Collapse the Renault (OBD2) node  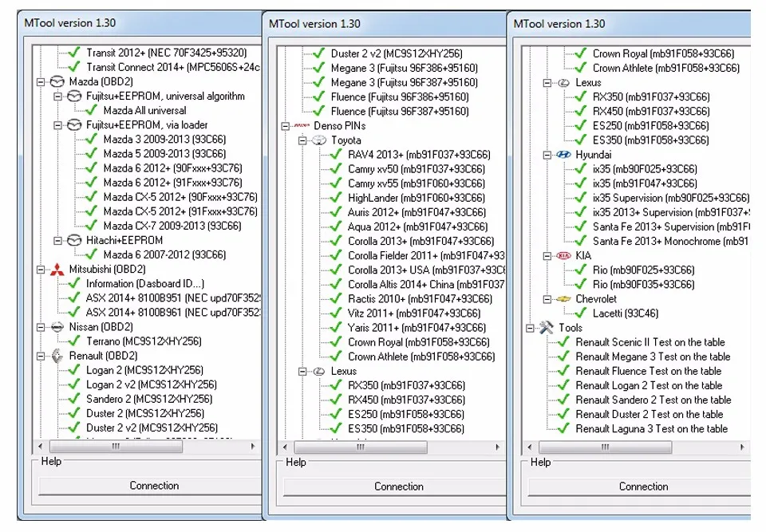(41, 356)
